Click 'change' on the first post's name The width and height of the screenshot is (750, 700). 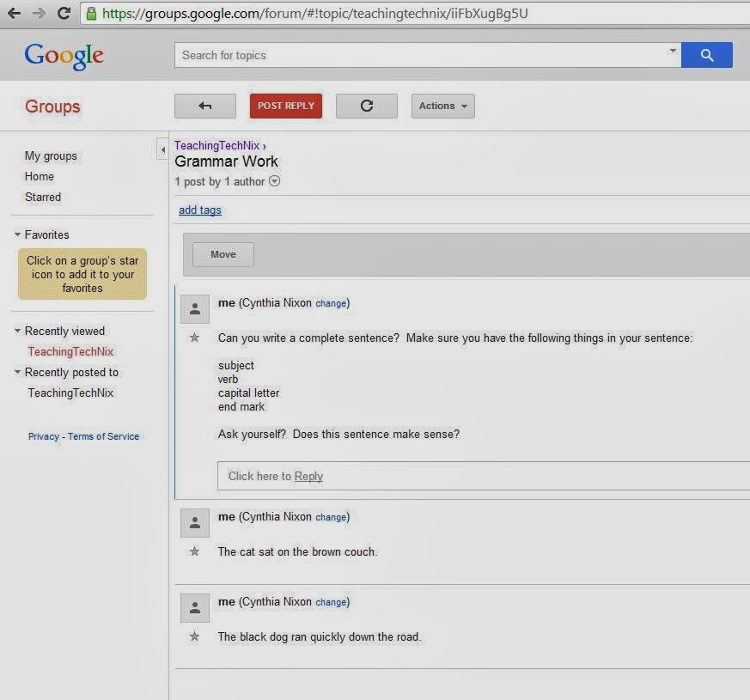coord(331,304)
